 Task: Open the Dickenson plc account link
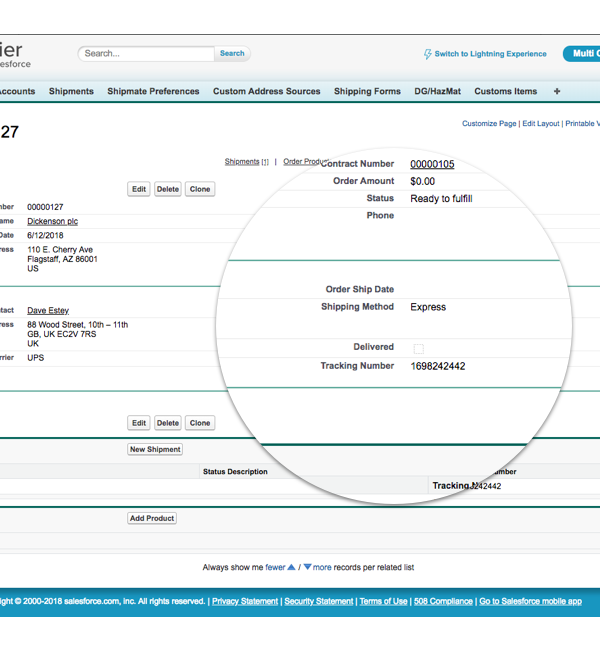[x=53, y=221]
